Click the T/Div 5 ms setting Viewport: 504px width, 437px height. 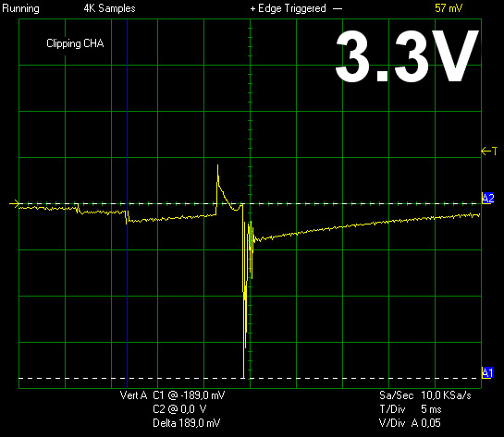[411, 409]
